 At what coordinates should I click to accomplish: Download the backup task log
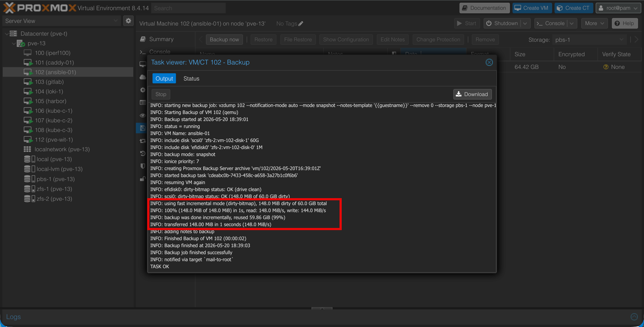click(x=472, y=94)
